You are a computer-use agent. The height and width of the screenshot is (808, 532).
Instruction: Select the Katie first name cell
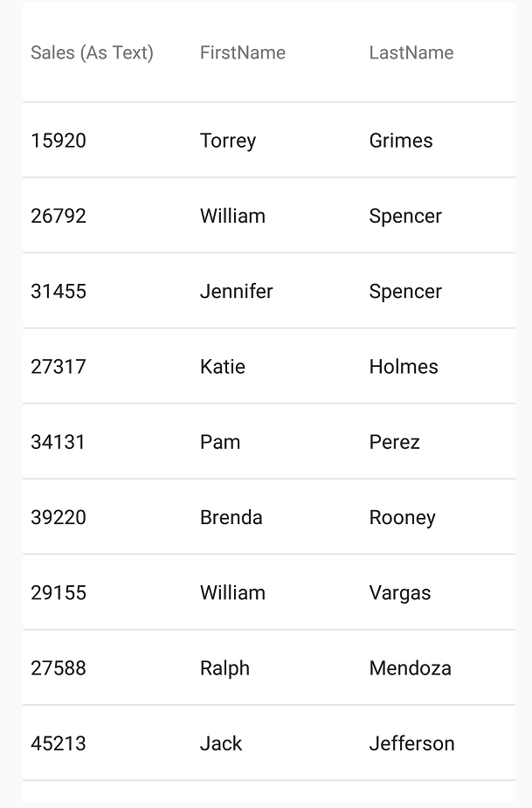223,366
